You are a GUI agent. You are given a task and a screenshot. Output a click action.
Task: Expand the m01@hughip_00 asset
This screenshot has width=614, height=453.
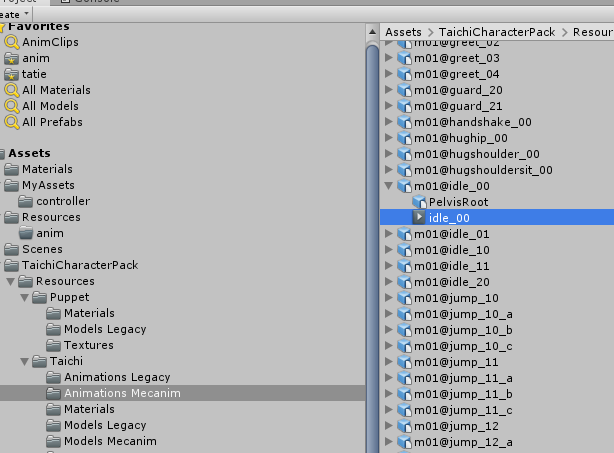pyautogui.click(x=389, y=138)
